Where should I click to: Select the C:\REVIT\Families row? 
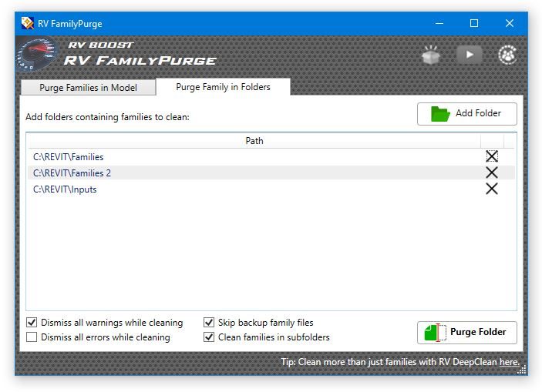(x=271, y=157)
